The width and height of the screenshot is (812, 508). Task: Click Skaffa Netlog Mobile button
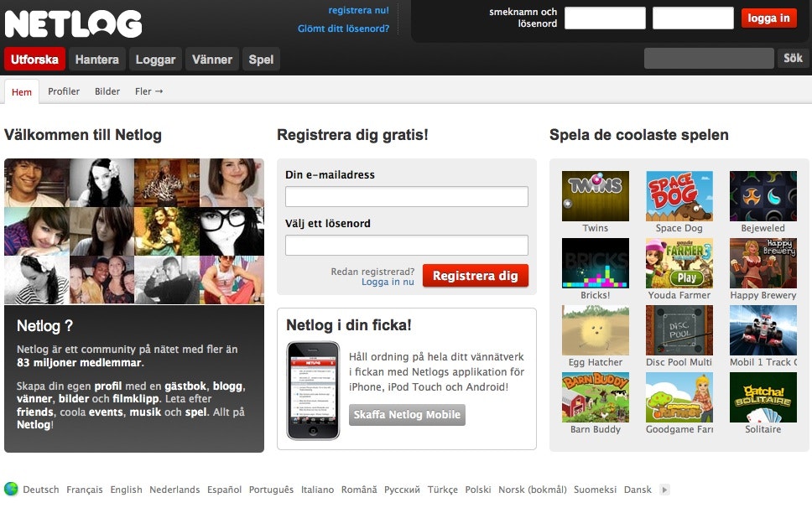[407, 415]
